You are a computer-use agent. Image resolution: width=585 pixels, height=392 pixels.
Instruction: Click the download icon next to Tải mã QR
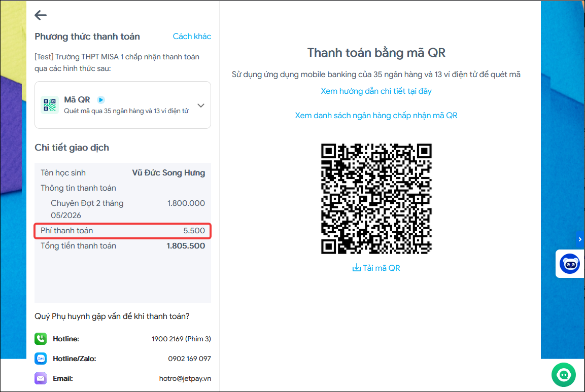click(x=356, y=268)
